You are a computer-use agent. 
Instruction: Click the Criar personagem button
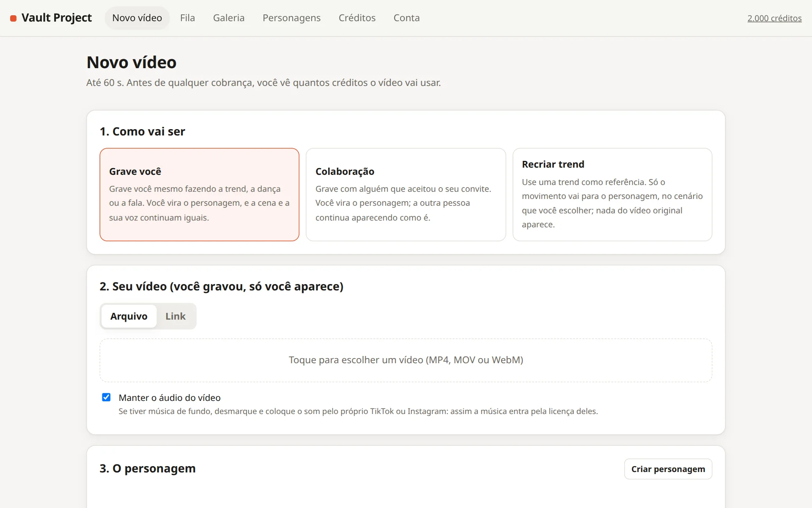point(668,469)
